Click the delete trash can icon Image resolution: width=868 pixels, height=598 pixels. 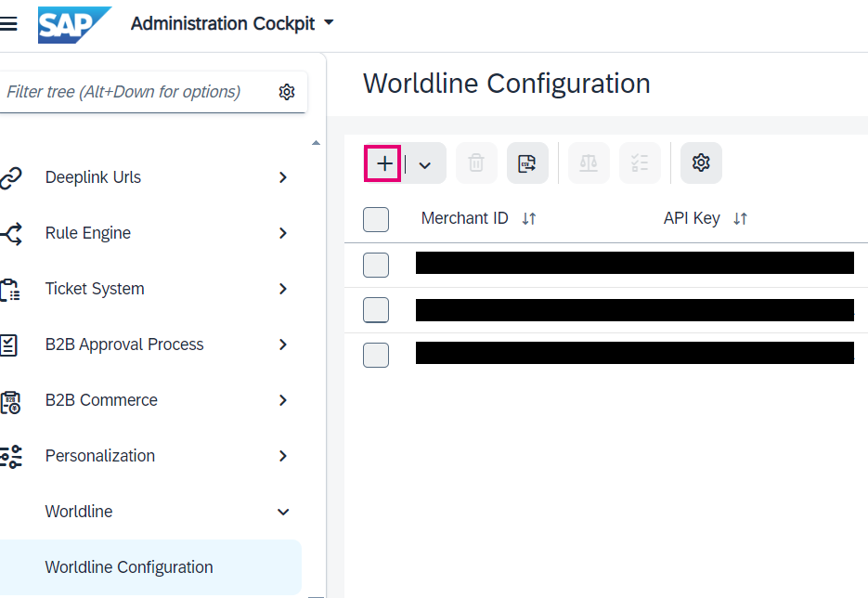[x=476, y=163]
